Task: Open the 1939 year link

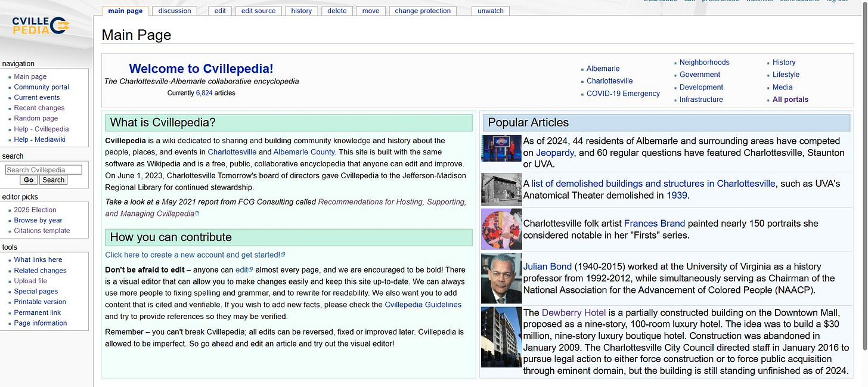Action: (x=677, y=195)
